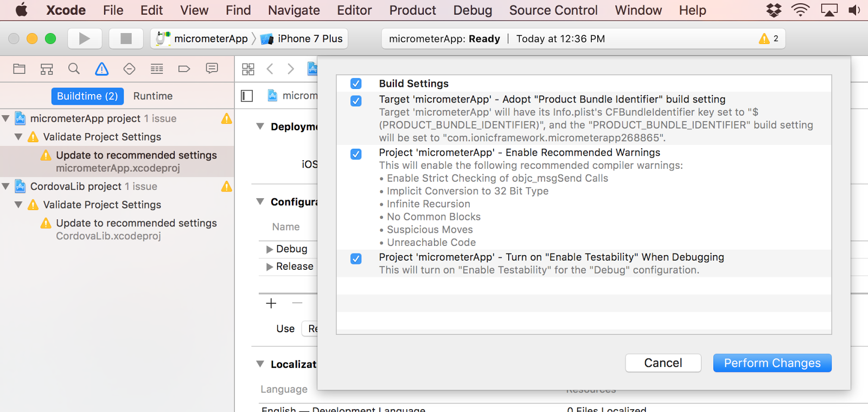Collapse Validate Project Settings under micrometerApp
Screen dimensions: 868x412
coord(18,137)
